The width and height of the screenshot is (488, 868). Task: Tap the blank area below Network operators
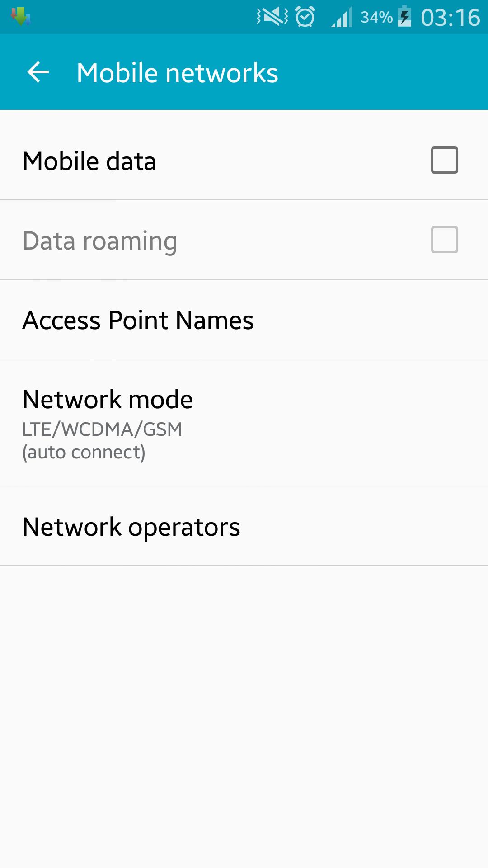[x=244, y=714]
